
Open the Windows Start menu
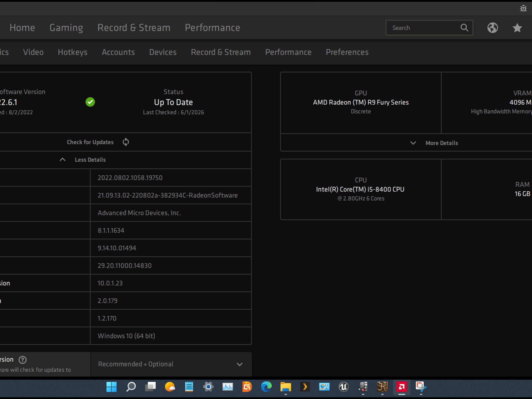(x=111, y=387)
